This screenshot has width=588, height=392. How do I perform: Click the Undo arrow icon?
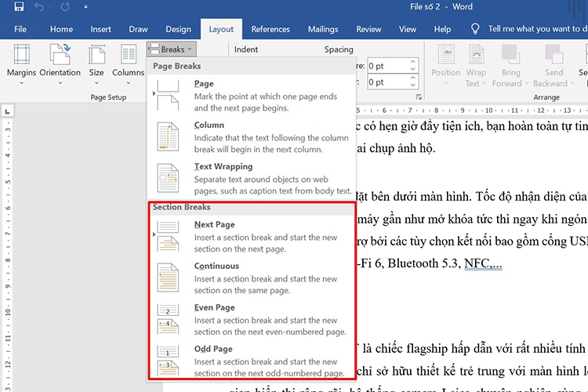click(39, 7)
